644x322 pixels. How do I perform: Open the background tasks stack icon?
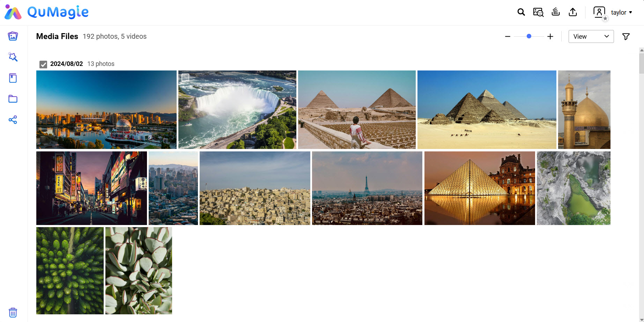pyautogui.click(x=556, y=12)
